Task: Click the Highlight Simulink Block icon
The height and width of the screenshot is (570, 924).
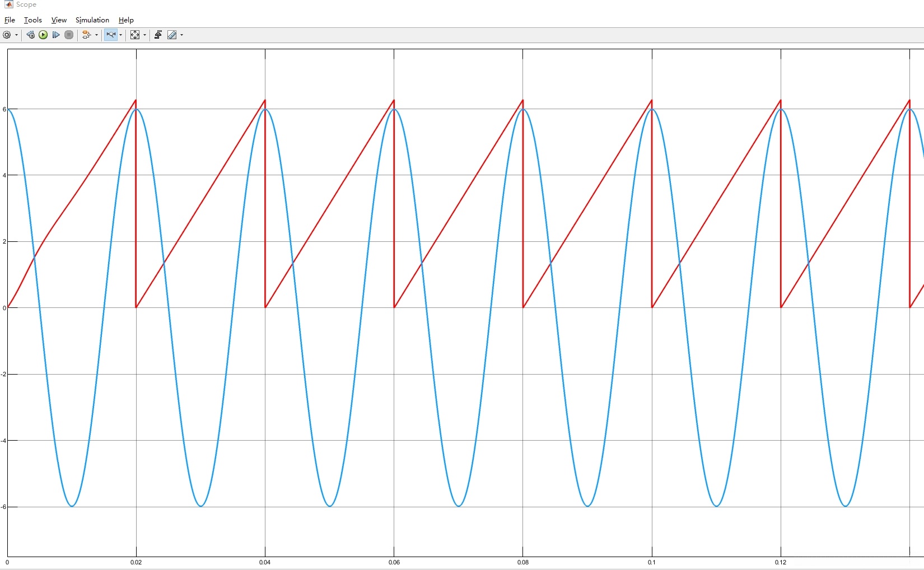Action: pyautogui.click(x=87, y=35)
